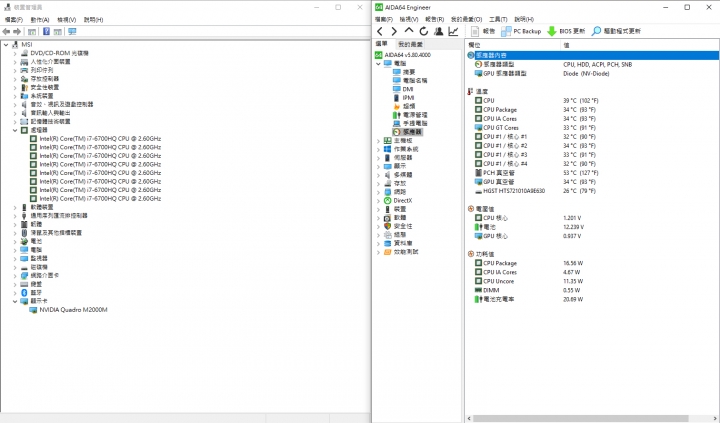This screenshot has height=423, width=720.
Task: Open the V menu in Device Manager
Action: [x=66, y=20]
